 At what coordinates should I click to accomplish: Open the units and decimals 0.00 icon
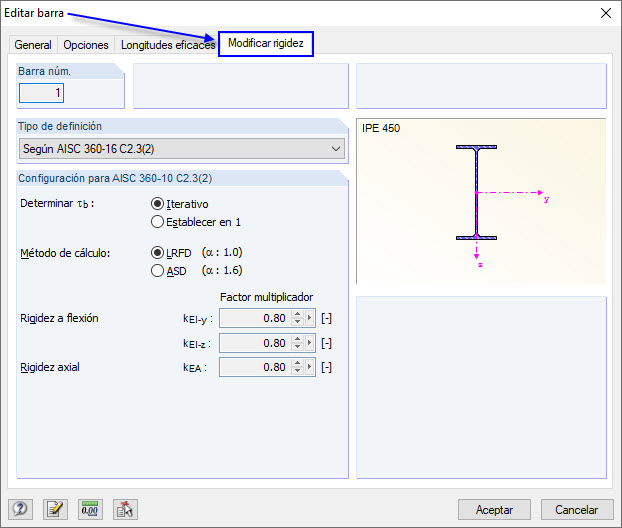[90, 509]
